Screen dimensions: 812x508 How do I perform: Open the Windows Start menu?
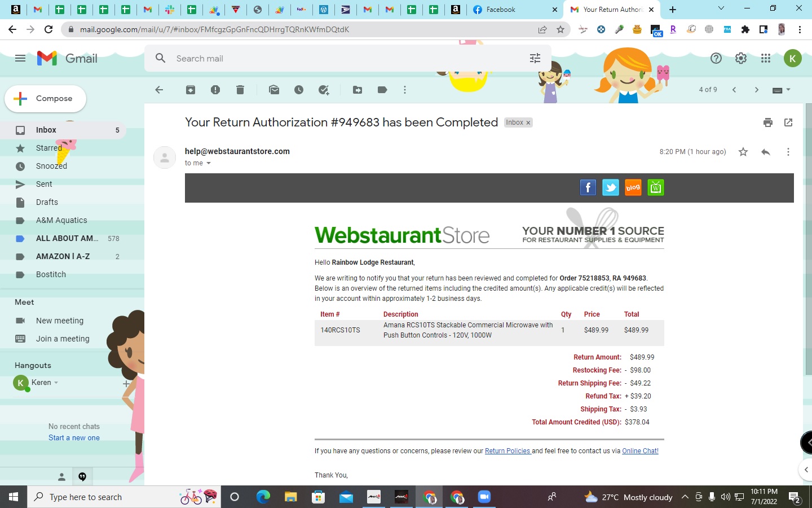click(14, 497)
